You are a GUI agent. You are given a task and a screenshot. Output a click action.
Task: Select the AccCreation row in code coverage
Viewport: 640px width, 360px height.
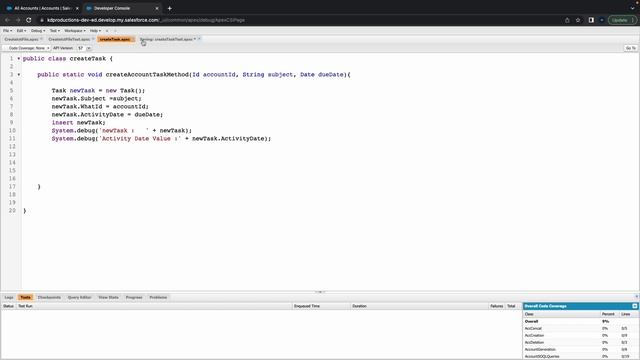581,336
